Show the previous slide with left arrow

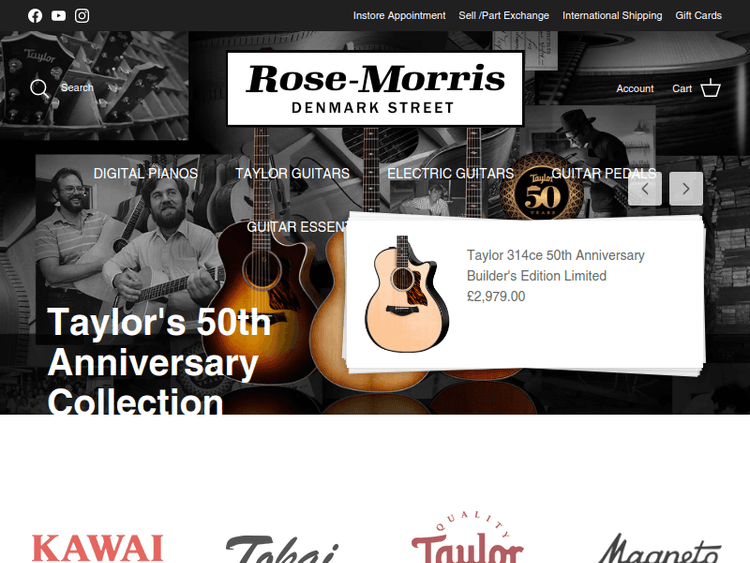645,189
